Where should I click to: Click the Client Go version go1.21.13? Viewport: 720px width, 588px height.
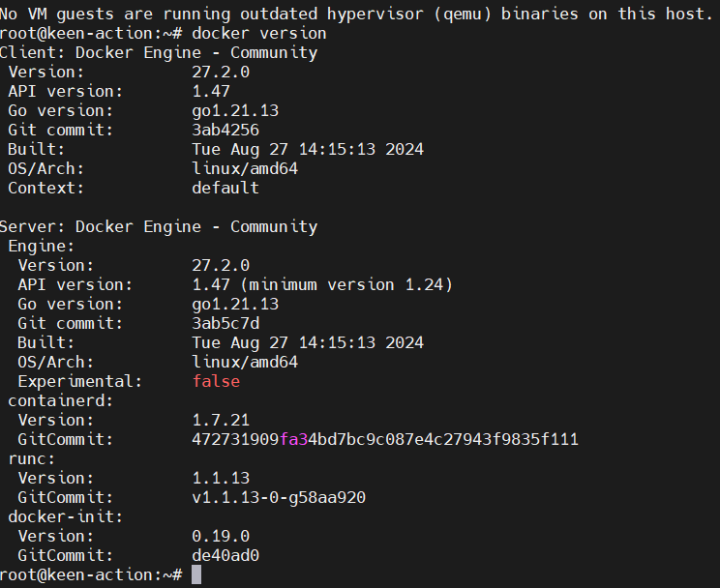coord(235,110)
